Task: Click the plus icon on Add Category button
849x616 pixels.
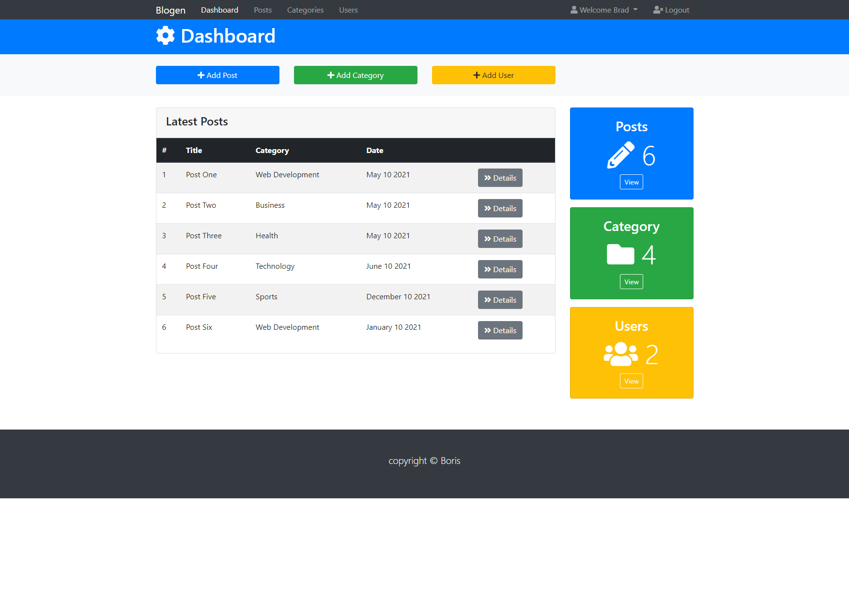Action: point(331,75)
